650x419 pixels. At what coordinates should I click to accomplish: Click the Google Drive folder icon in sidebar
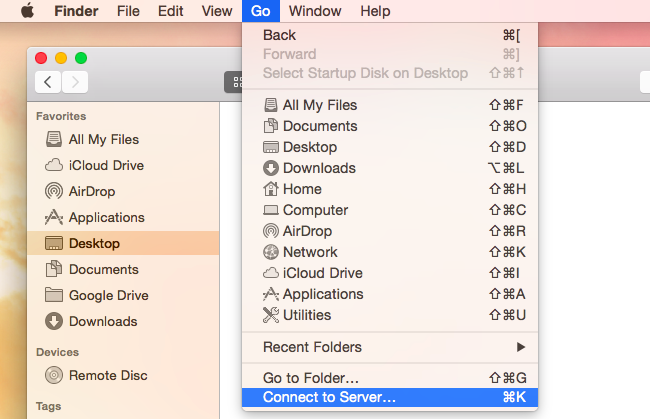(x=54, y=295)
